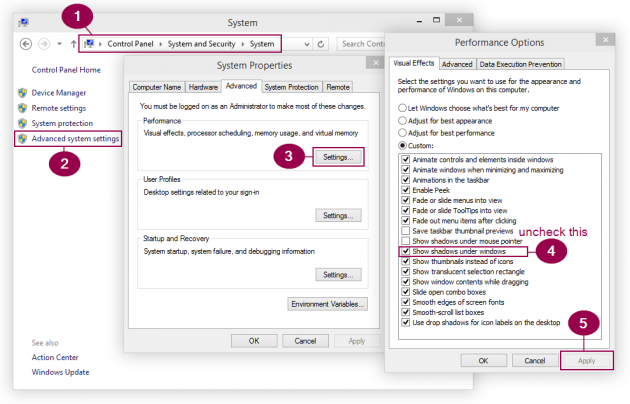
Task: Switch to the Hardware tab
Action: pos(203,87)
